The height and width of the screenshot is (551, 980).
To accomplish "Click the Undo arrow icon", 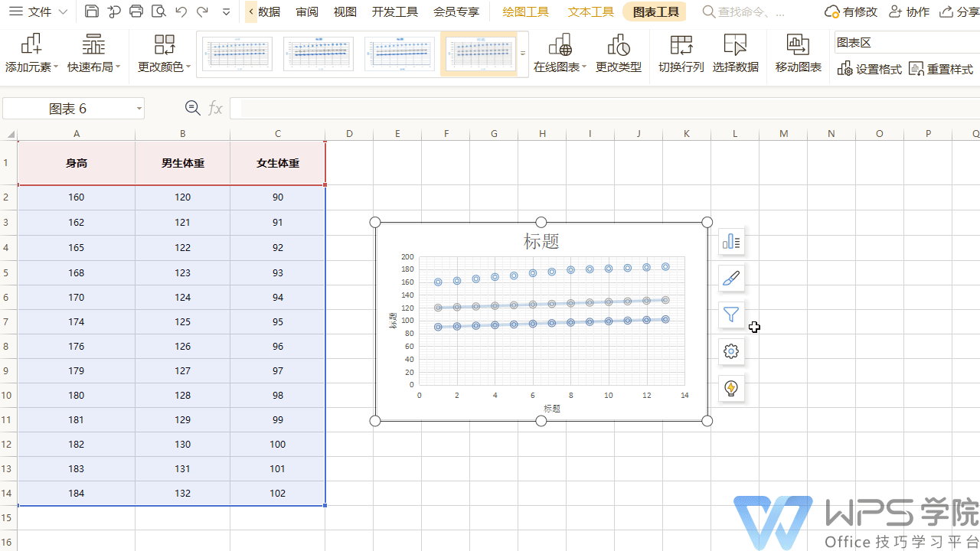I will (181, 11).
